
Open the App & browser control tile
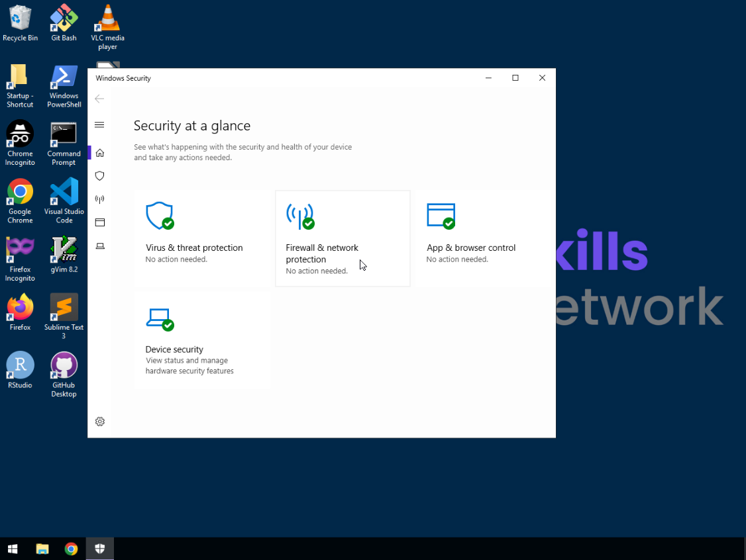click(x=483, y=238)
